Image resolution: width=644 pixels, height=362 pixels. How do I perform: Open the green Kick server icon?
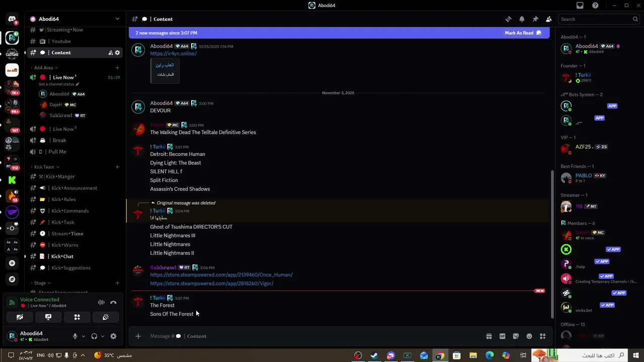pos(12,180)
